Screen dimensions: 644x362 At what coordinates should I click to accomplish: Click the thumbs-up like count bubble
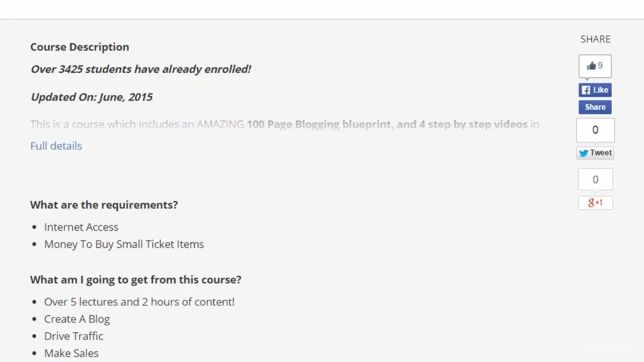point(595,66)
